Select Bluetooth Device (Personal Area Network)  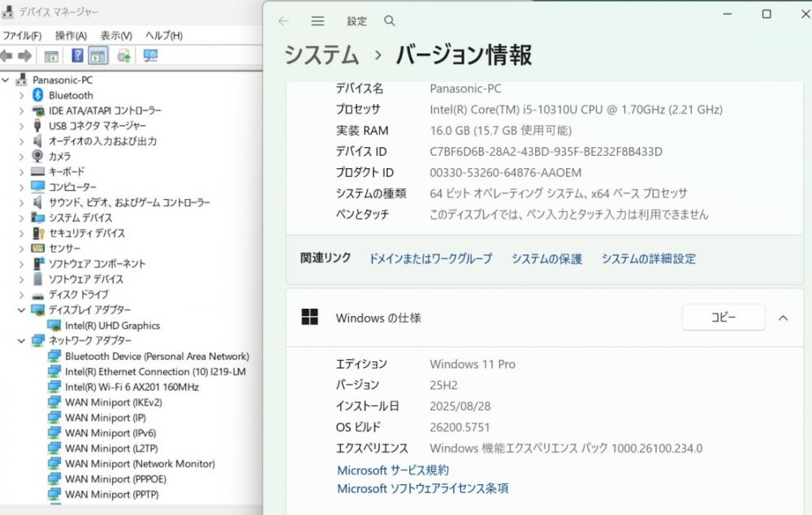[157, 356]
